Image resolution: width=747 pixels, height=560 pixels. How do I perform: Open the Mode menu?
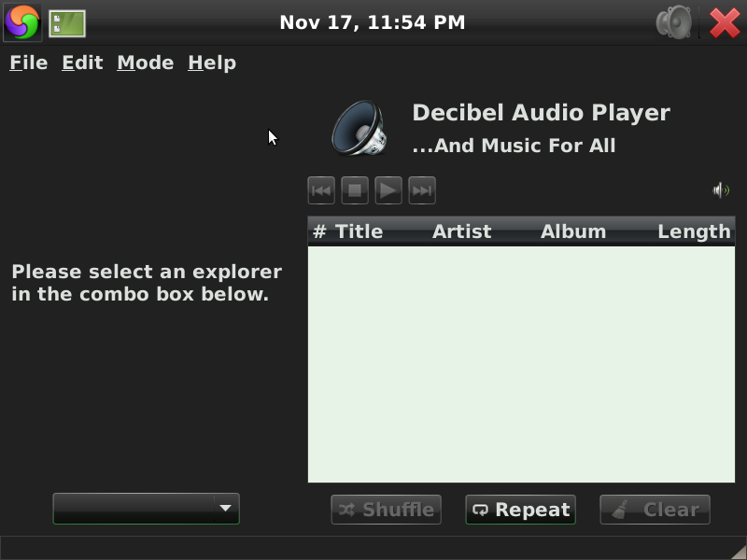pyautogui.click(x=146, y=63)
